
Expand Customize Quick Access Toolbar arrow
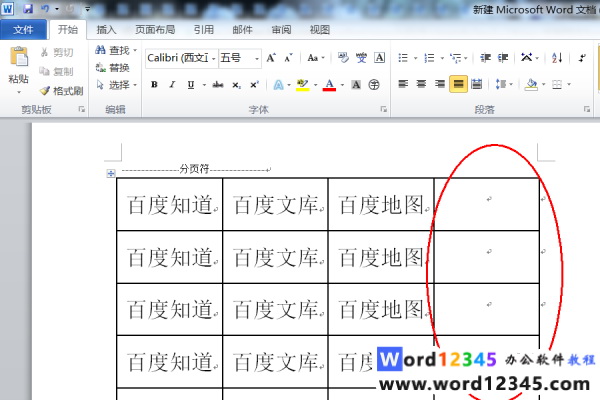click(x=87, y=9)
